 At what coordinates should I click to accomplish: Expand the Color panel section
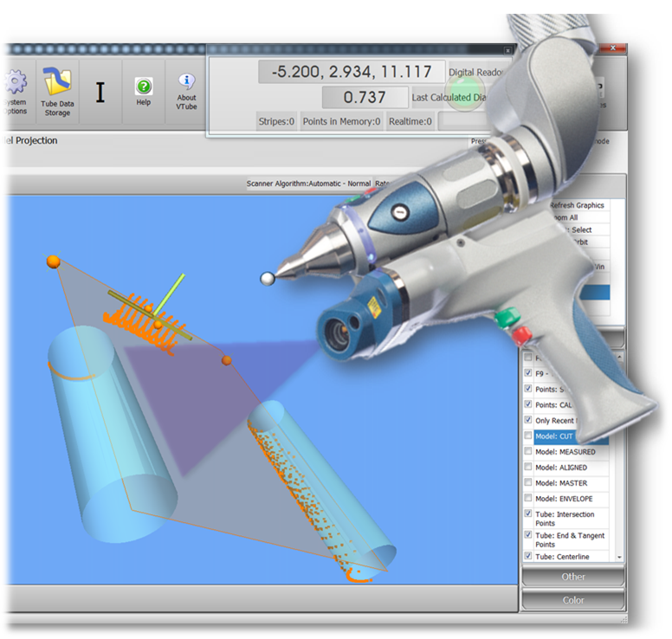click(572, 599)
